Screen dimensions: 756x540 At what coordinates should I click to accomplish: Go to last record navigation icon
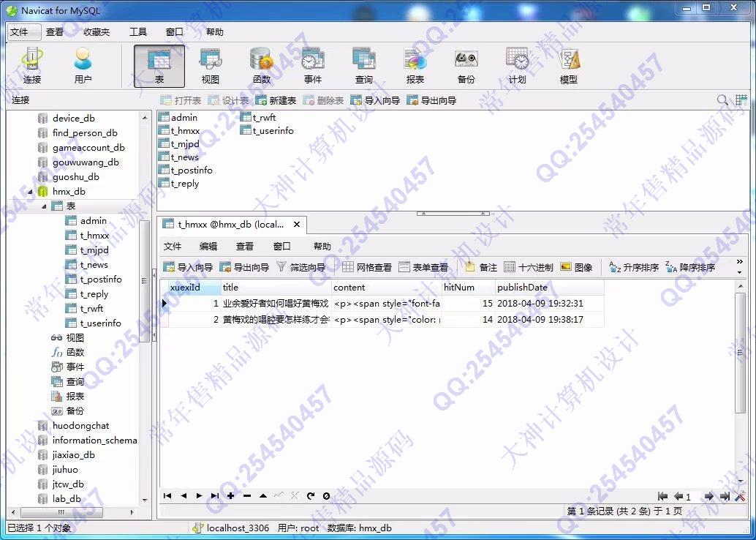click(214, 495)
